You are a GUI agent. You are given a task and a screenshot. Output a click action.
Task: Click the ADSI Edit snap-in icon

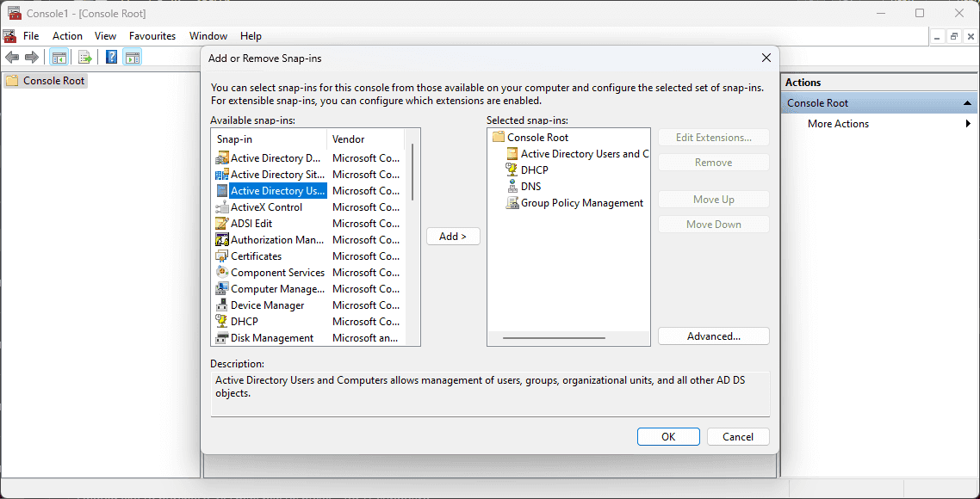[222, 224]
